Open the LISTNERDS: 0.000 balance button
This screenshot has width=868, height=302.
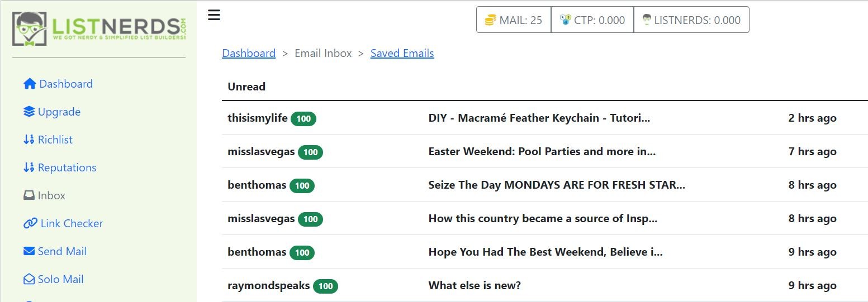coord(691,20)
